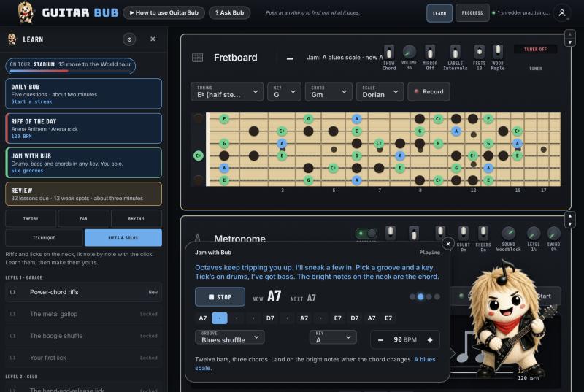Click the Guitar Bub mascot logo
Screen dimensions: 584x392
[x=26, y=12]
